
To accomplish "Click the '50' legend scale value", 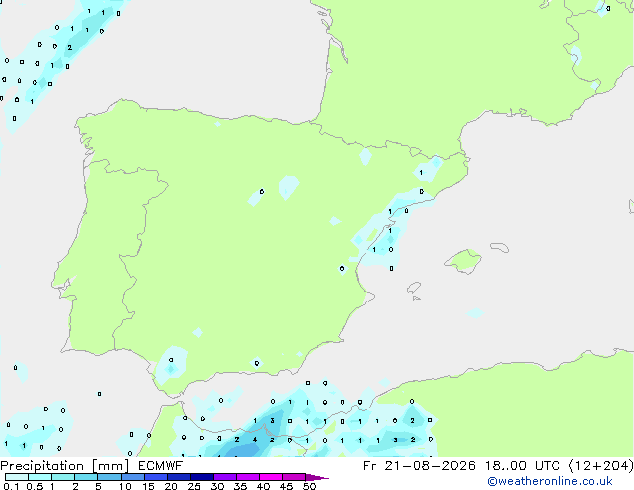I will (x=310, y=486).
